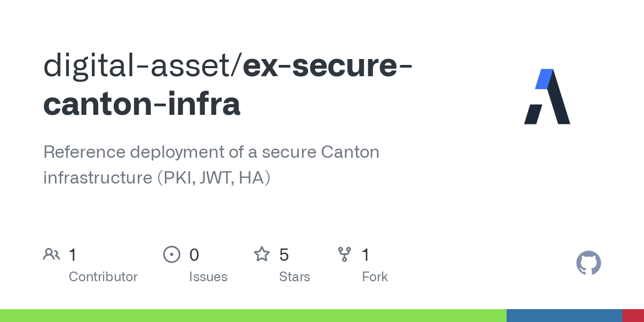
Task: Click the fork count number 1
Action: pyautogui.click(x=365, y=255)
